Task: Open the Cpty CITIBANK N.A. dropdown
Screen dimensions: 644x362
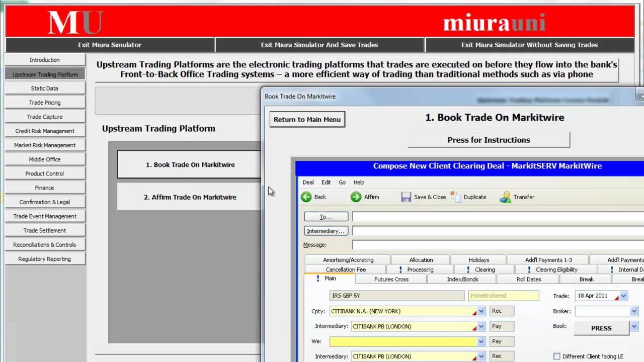Action: pos(481,311)
